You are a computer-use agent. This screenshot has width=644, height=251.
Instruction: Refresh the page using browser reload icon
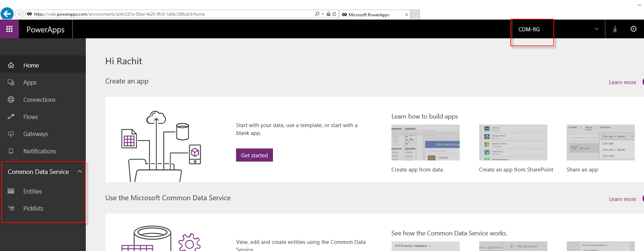(334, 14)
